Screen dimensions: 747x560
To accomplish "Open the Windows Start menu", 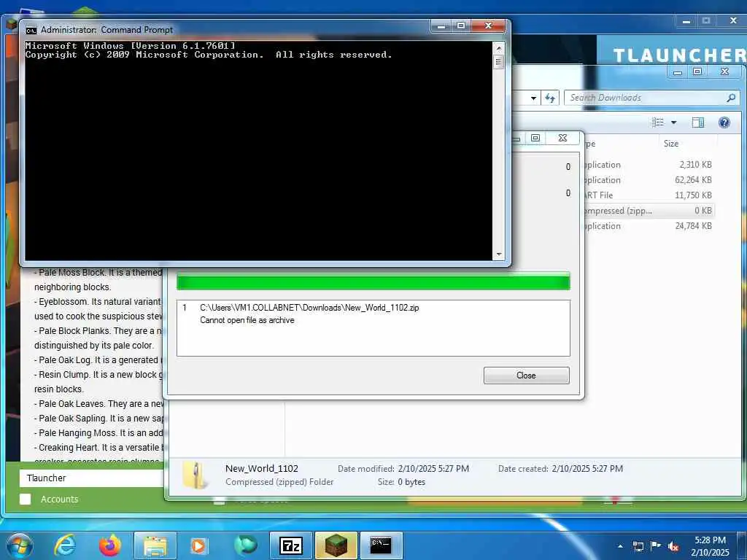I will [x=19, y=545].
